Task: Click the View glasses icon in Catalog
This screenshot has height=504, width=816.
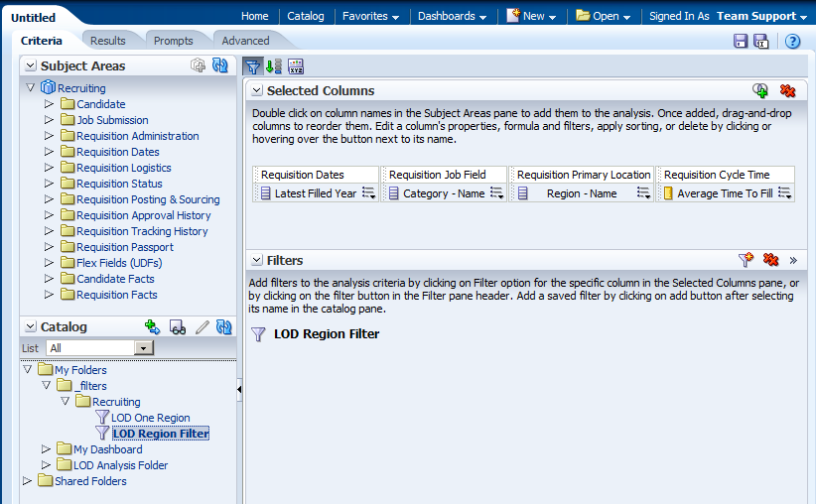Action: (178, 327)
